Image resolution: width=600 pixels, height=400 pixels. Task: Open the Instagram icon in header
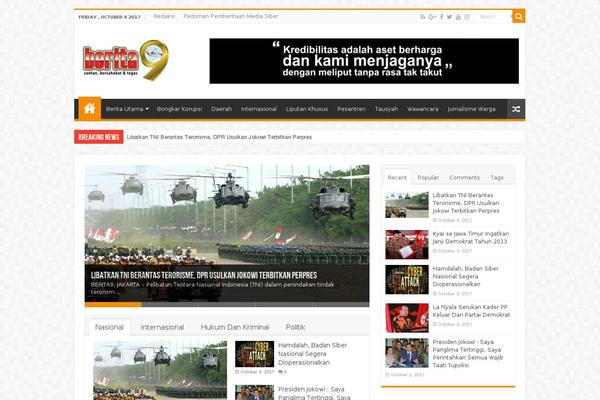pyautogui.click(x=467, y=17)
